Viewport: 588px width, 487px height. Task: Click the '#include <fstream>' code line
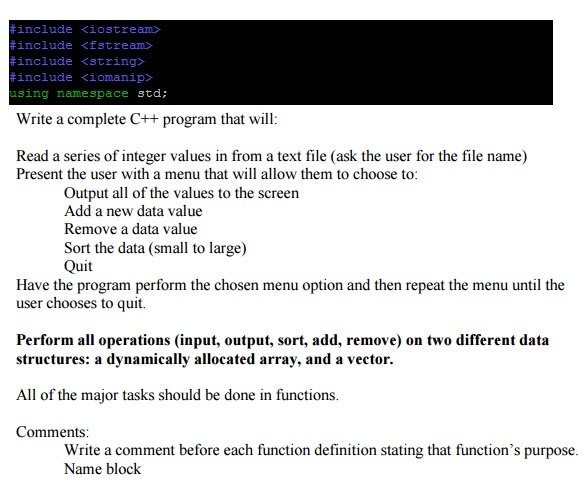click(81, 45)
